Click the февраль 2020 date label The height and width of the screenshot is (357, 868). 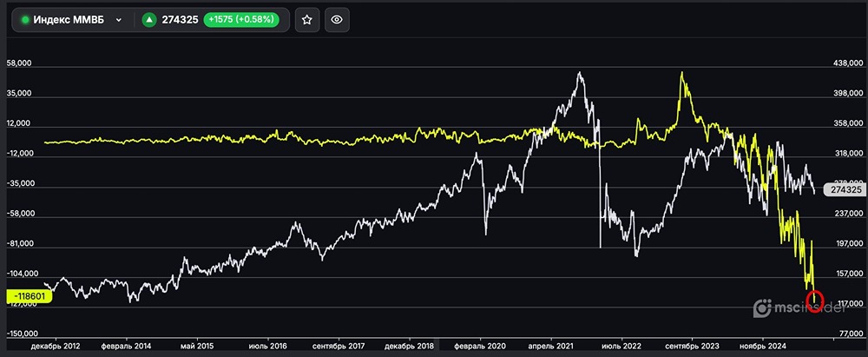coord(481,346)
